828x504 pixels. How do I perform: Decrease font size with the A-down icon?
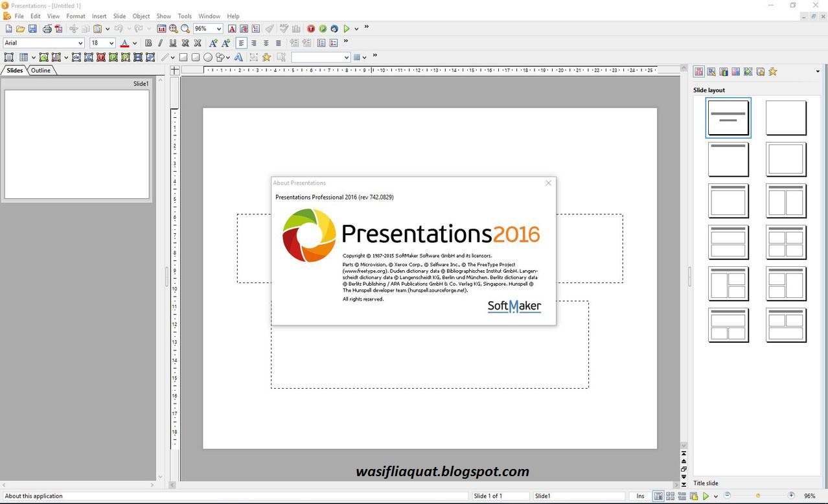[x=225, y=43]
